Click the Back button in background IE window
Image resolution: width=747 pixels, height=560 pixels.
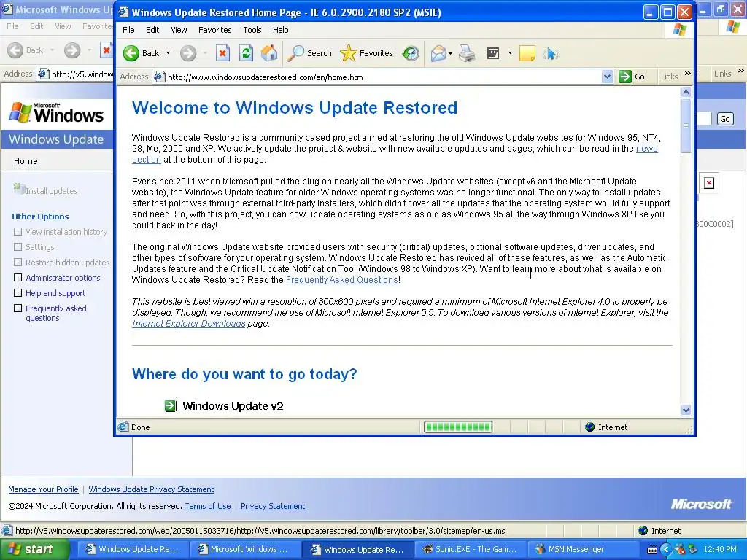[x=26, y=50]
